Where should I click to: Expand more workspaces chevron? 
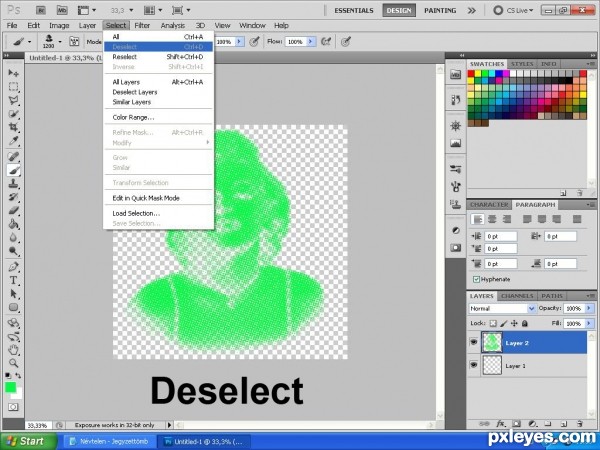pos(471,10)
